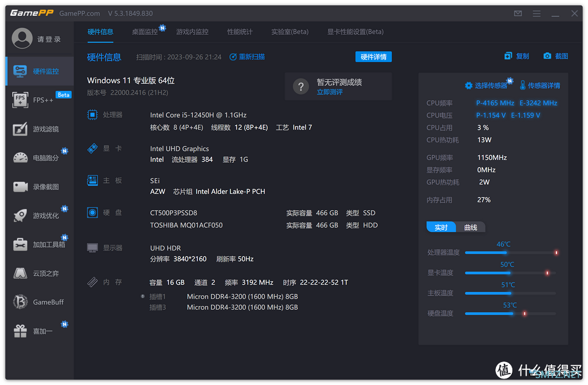Switch to the 实时 view toggle
The image size is (588, 385).
tap(441, 228)
